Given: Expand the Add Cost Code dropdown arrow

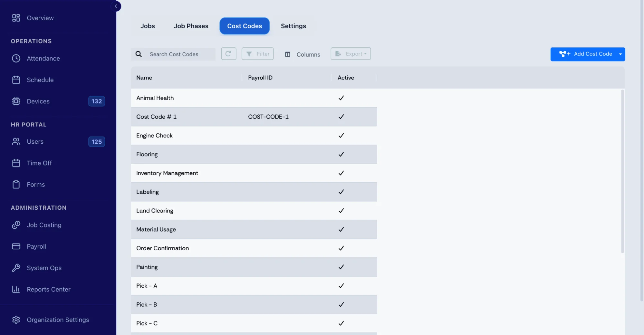Looking at the screenshot, I should pyautogui.click(x=620, y=54).
